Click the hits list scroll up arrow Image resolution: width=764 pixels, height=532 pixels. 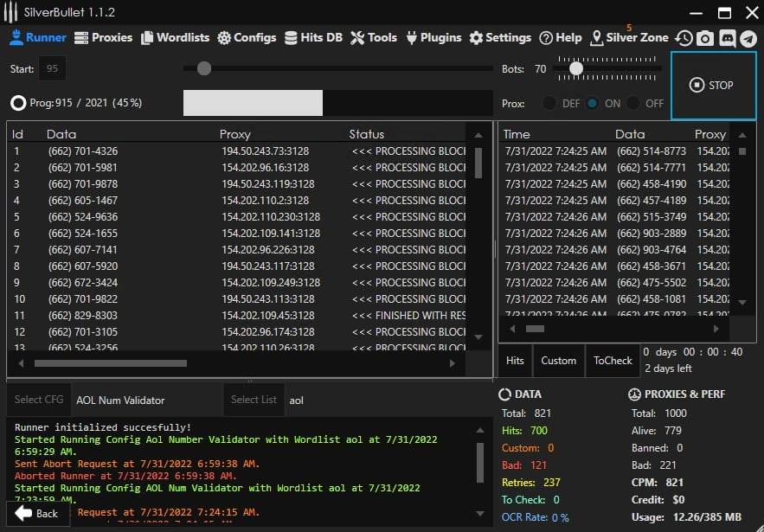[742, 135]
